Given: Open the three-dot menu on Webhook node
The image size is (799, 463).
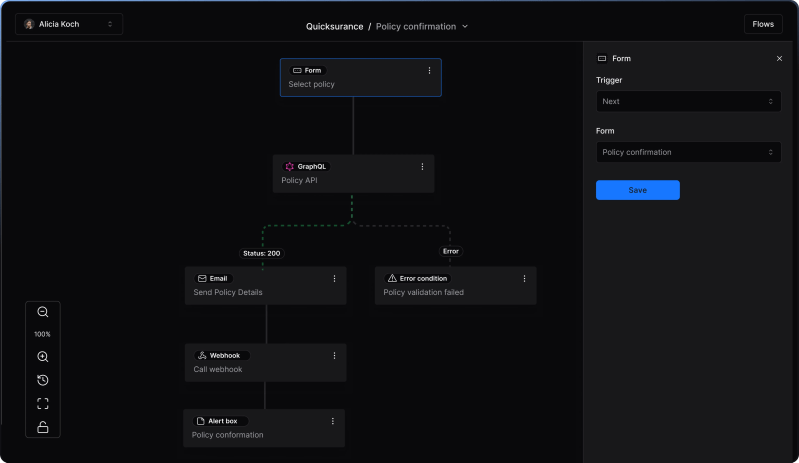Looking at the screenshot, I should click(334, 356).
